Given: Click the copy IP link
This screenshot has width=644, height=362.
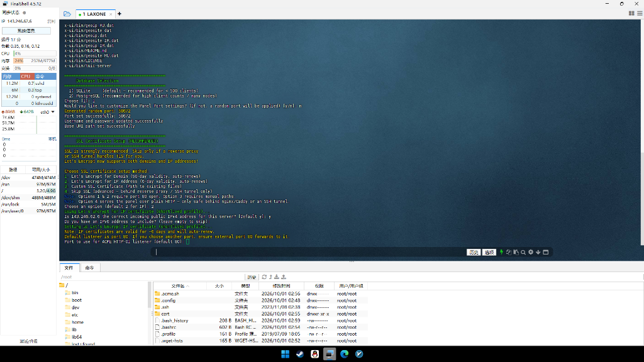Looking at the screenshot, I should point(51,21).
